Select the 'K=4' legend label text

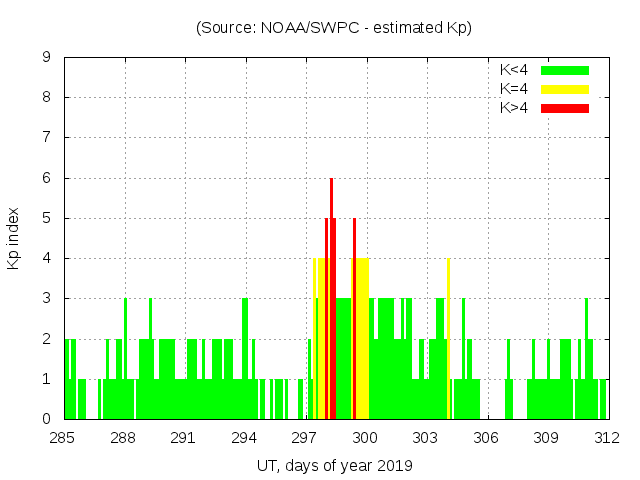pos(515,89)
